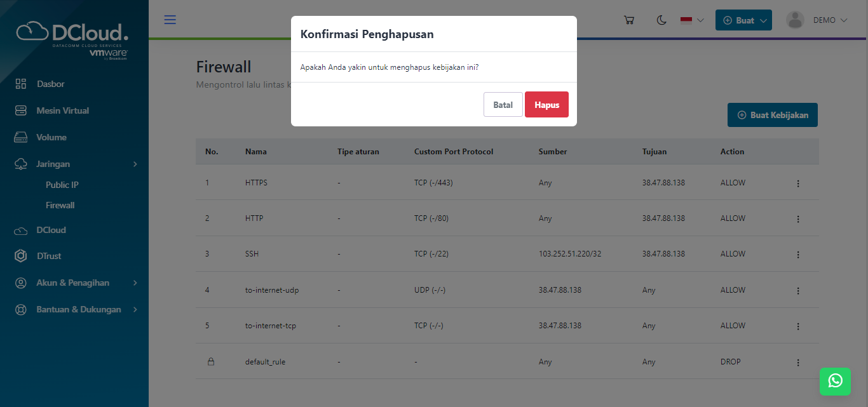
Task: Toggle dark mode moon icon
Action: [x=661, y=20]
